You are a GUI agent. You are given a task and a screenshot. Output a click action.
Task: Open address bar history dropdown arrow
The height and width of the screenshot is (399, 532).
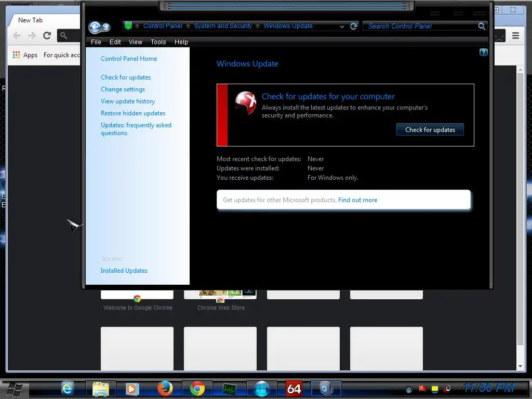coord(342,26)
